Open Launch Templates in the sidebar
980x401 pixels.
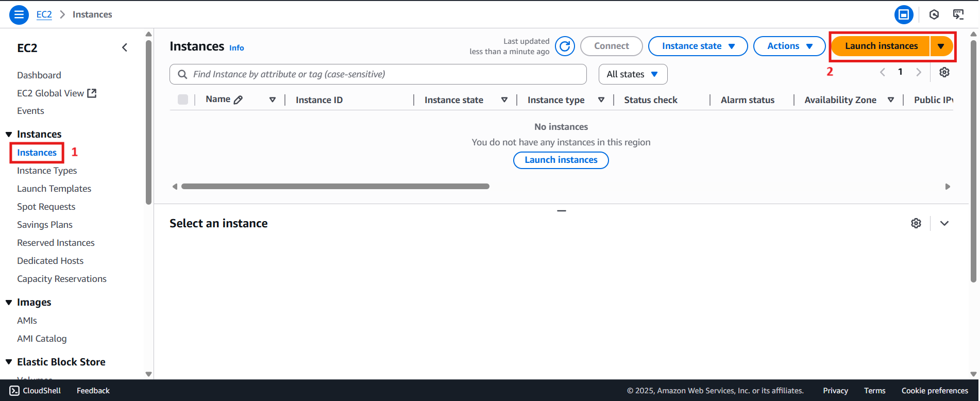54,189
